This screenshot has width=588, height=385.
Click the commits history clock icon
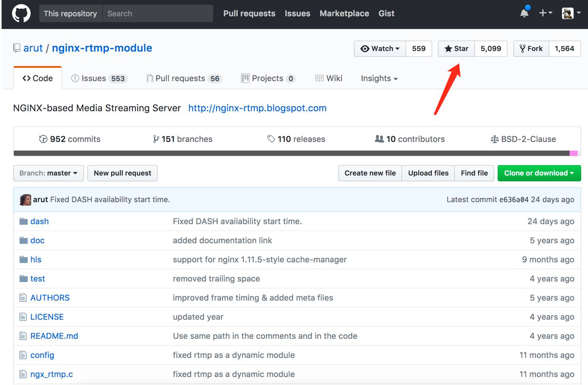point(43,139)
